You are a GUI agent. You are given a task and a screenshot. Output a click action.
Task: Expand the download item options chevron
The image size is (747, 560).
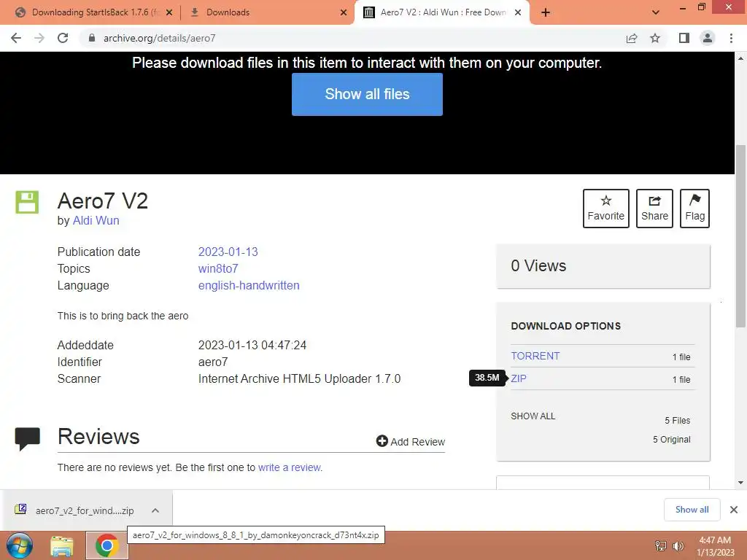[155, 510]
